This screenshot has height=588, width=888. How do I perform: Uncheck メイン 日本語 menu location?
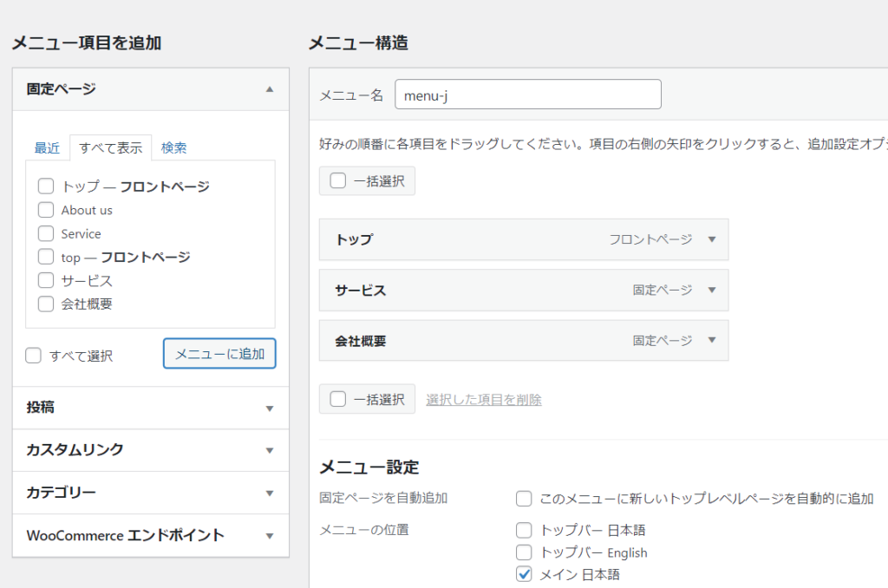pyautogui.click(x=524, y=574)
